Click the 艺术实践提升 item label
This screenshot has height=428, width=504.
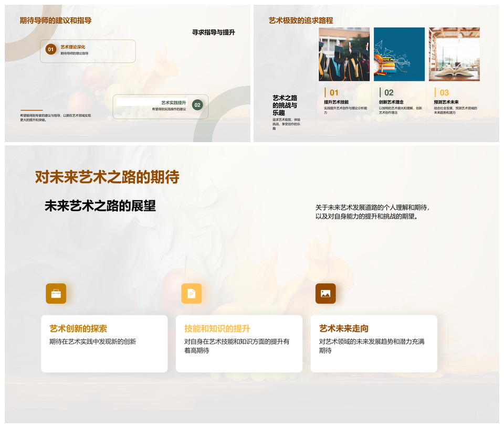pos(173,103)
